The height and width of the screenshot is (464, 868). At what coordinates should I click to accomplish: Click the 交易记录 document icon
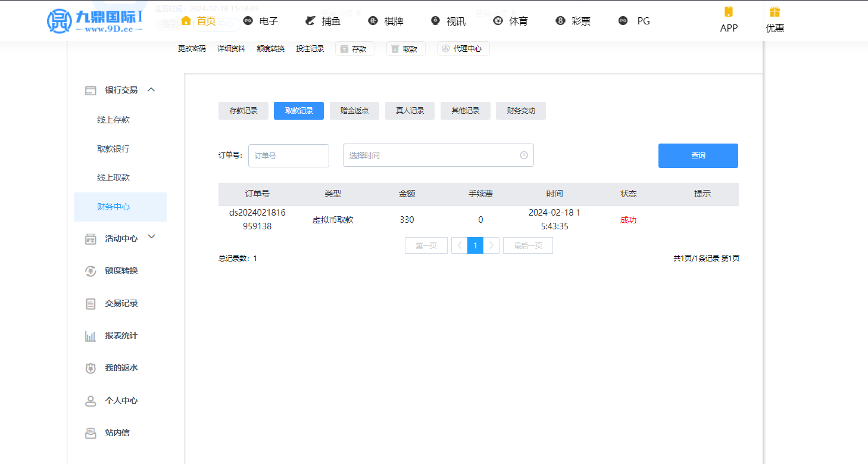(90, 304)
